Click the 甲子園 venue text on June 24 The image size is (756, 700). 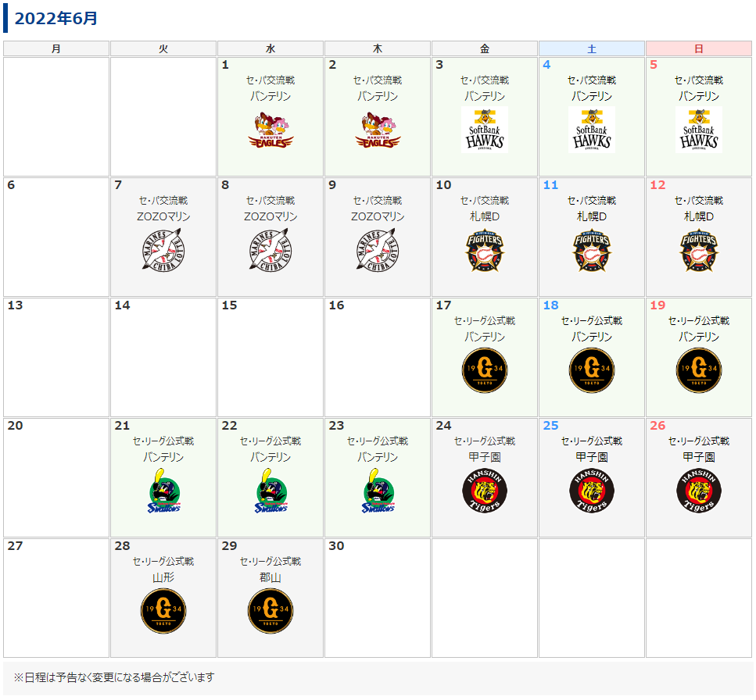485,457
